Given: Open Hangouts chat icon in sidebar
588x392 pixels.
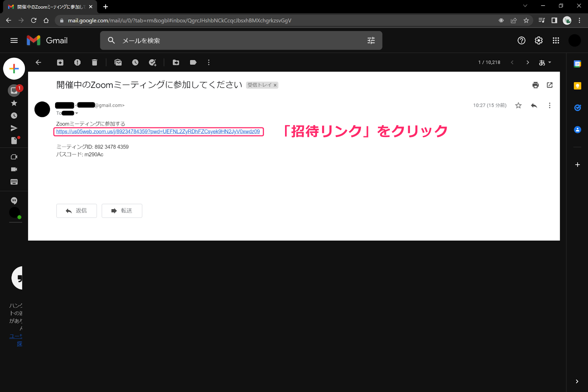Looking at the screenshot, I should tap(14, 200).
